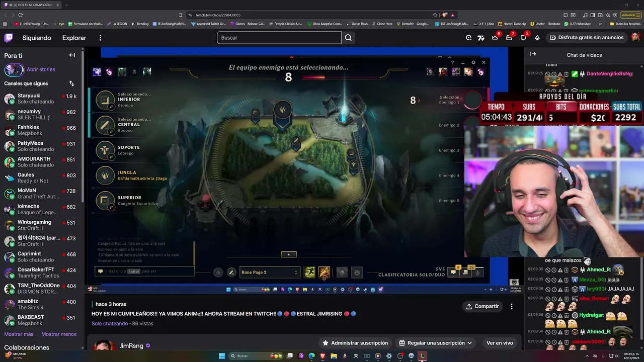This screenshot has width=644, height=362.
Task: Click the Compartir button
Action: click(482, 306)
